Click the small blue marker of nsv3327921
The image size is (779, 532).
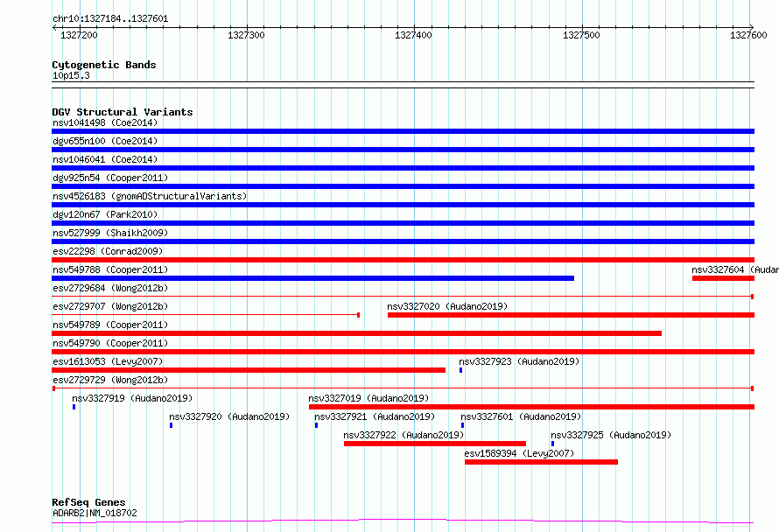pos(317,425)
